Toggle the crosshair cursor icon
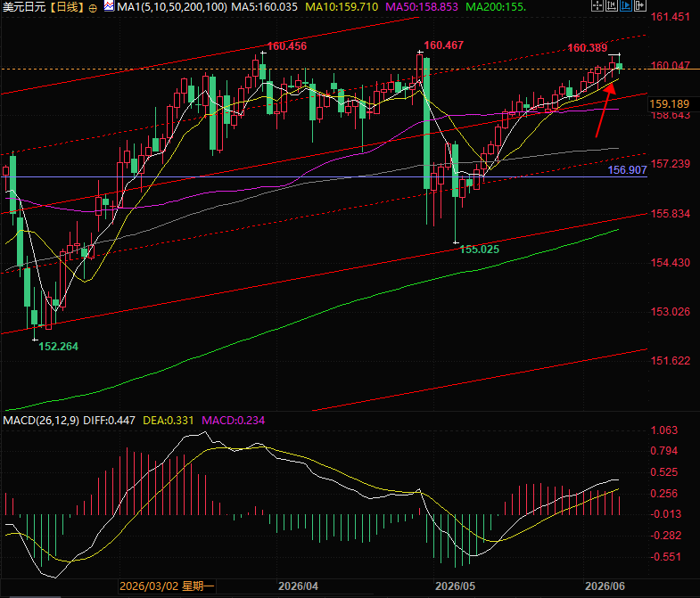 pos(597,6)
